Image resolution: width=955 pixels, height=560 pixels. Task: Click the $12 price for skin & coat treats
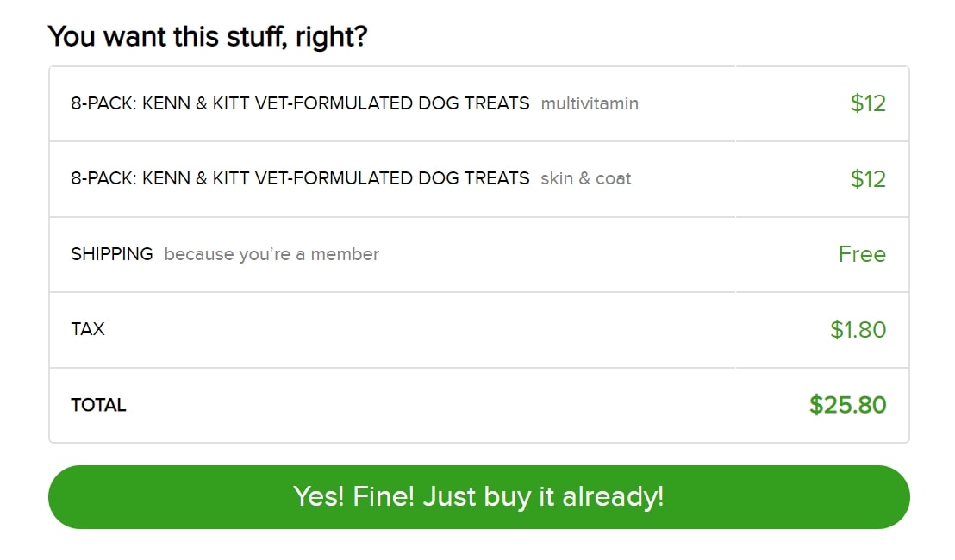(867, 178)
